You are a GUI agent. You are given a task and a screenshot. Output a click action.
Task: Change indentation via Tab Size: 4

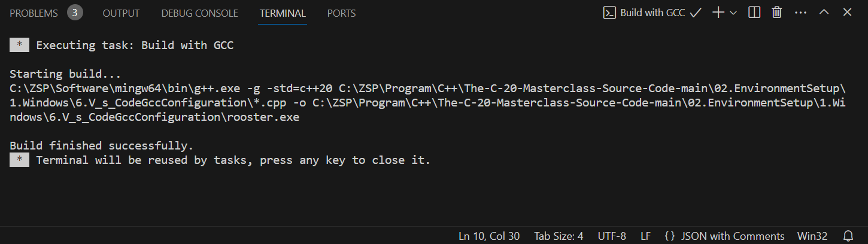559,236
